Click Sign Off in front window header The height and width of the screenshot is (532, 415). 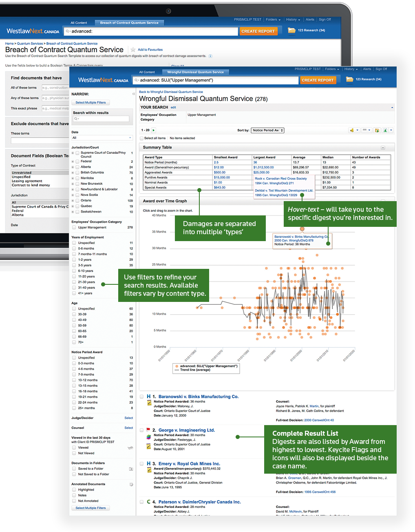pos(381,69)
